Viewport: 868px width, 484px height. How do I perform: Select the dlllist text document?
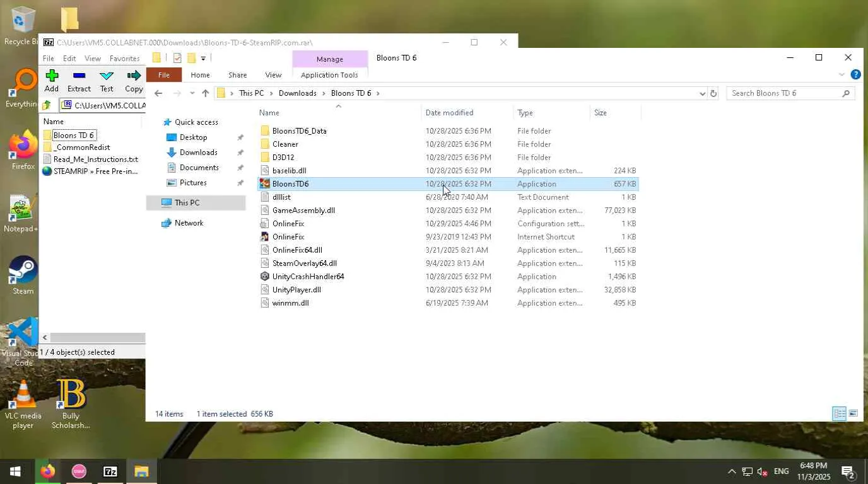[x=448, y=197]
